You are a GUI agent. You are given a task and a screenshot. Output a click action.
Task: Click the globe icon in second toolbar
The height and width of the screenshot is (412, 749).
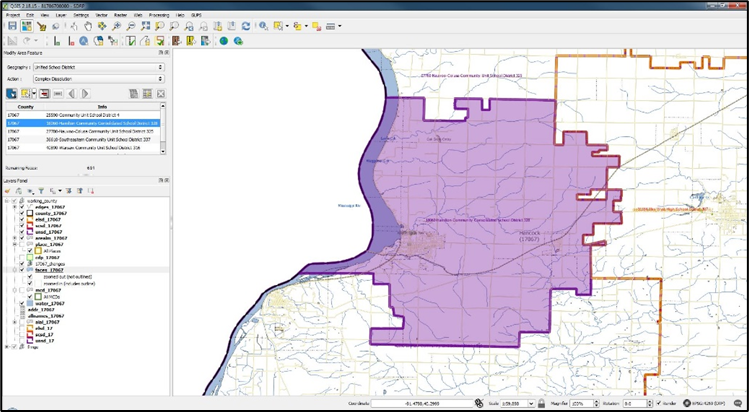click(x=224, y=41)
